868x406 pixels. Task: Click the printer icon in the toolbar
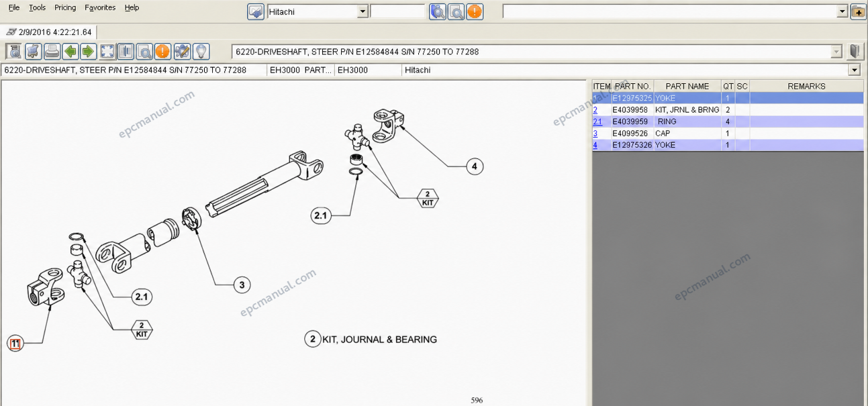52,52
